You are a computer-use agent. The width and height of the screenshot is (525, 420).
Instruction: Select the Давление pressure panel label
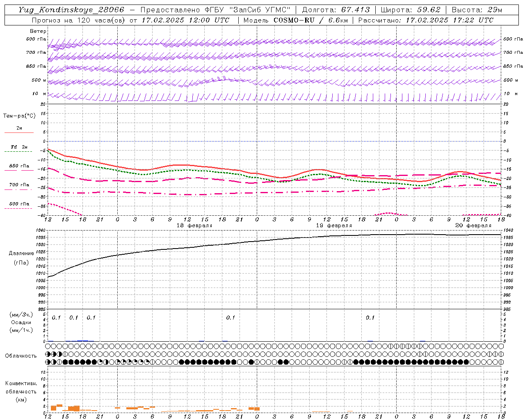(x=21, y=253)
